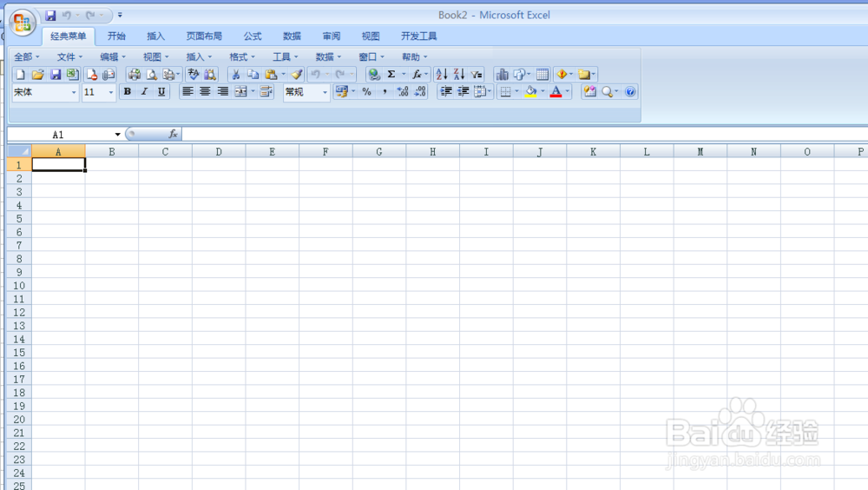Open the 工具 classic menu

pos(285,57)
